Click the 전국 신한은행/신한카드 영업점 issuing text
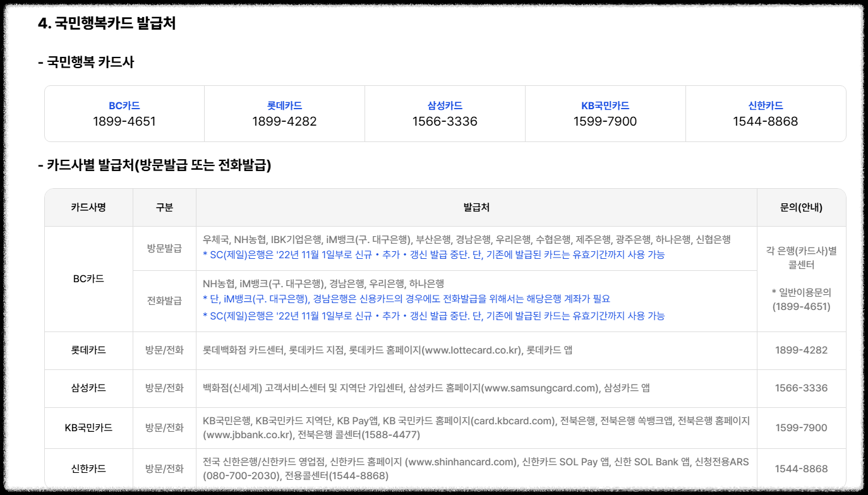This screenshot has height=495, width=868. pyautogui.click(x=476, y=468)
